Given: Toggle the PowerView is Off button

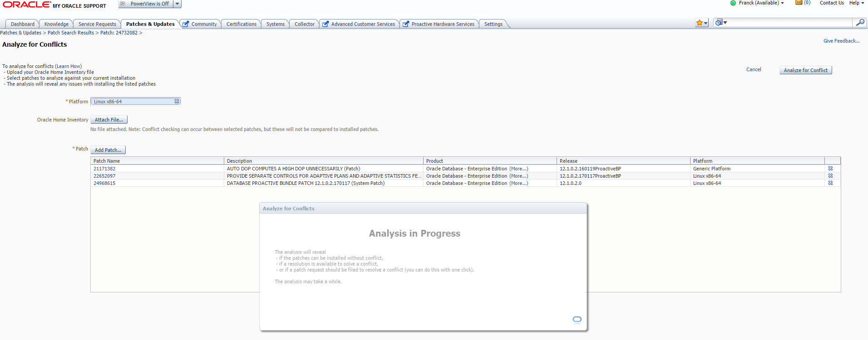Looking at the screenshot, I should [145, 4].
